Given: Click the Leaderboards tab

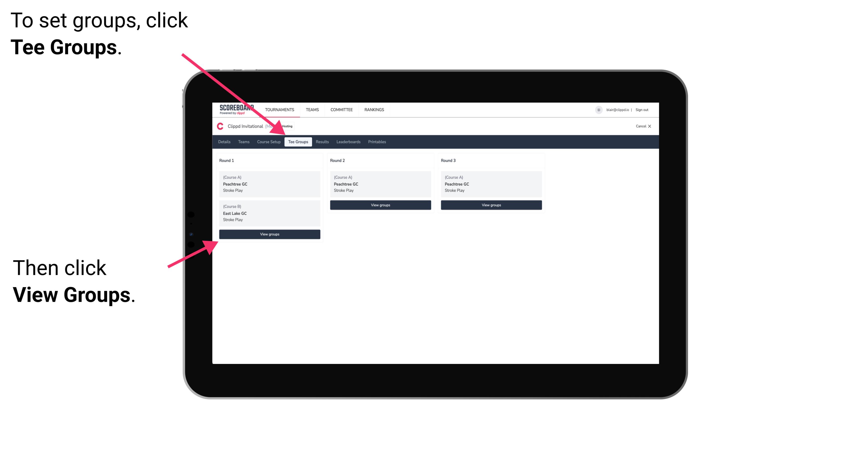Looking at the screenshot, I should [348, 142].
